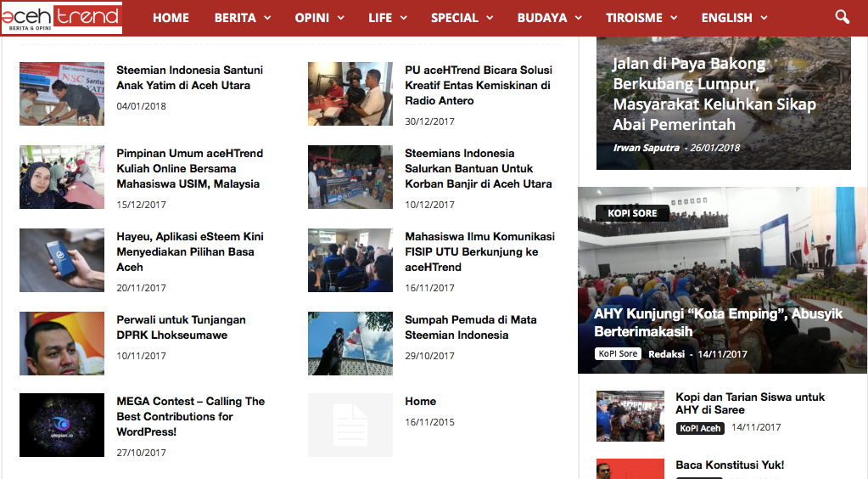Open the Home post link
This screenshot has width=868, height=479.
click(420, 402)
